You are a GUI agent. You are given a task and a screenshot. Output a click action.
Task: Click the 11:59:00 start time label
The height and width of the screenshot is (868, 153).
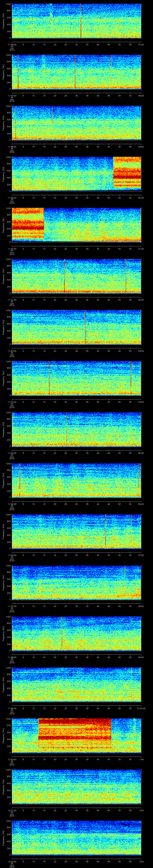(12, 708)
